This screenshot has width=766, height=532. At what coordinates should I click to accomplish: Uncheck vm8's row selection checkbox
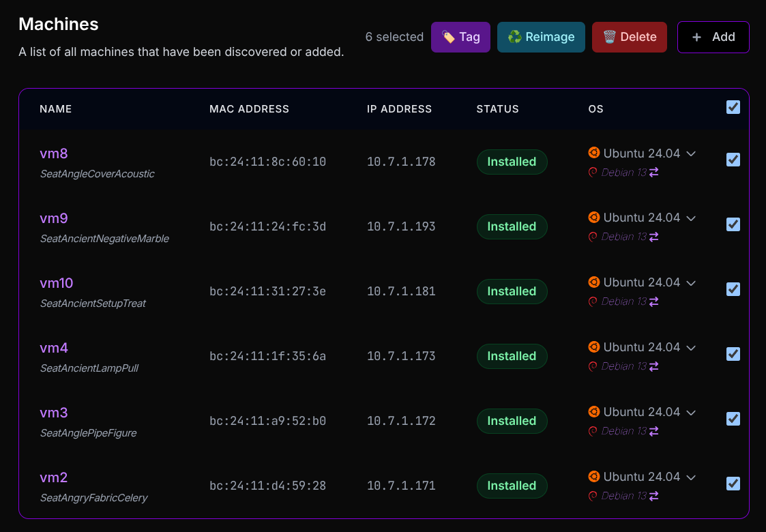pyautogui.click(x=733, y=160)
